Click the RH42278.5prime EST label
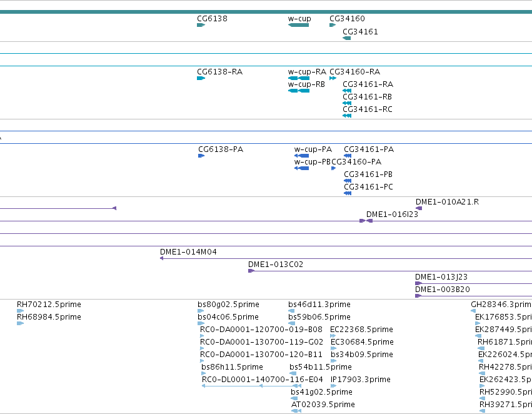 (505, 367)
